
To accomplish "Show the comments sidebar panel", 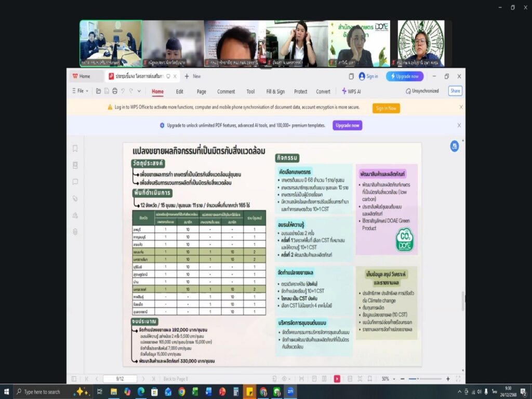I will pyautogui.click(x=75, y=182).
